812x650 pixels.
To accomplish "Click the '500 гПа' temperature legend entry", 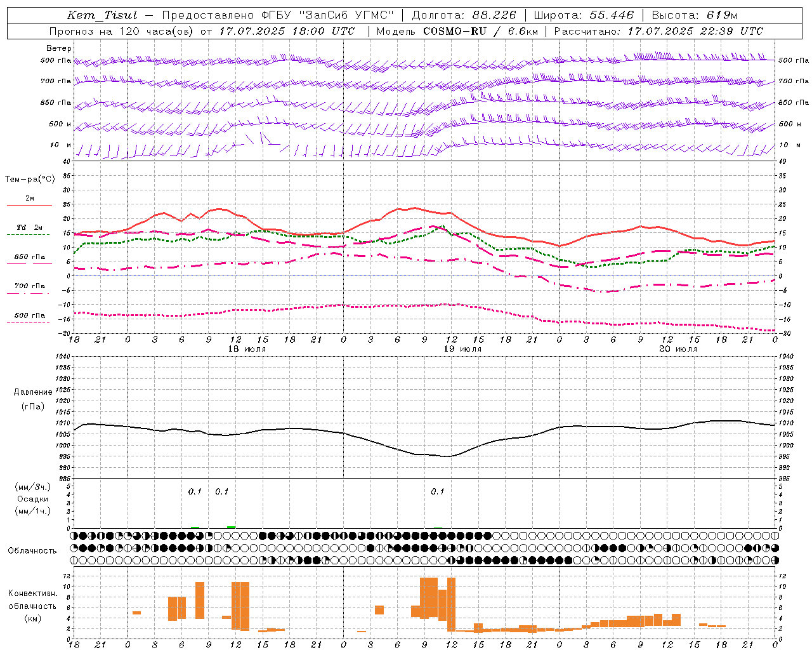I will (30, 315).
